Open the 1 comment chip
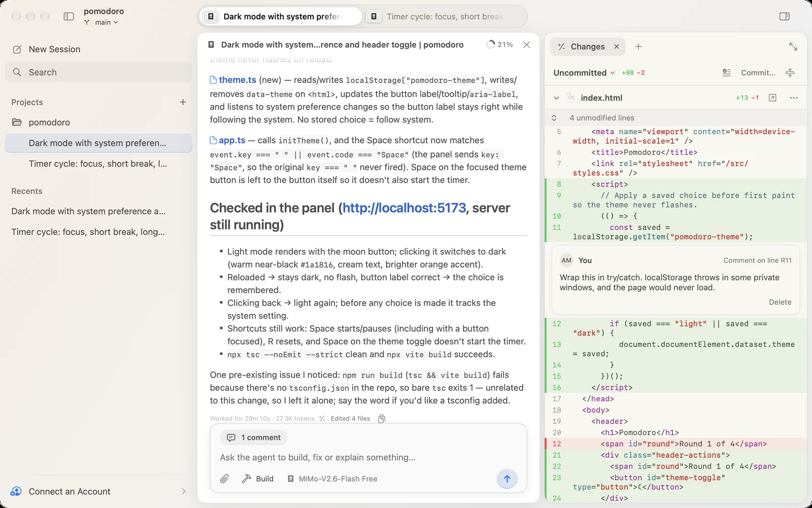Viewport: 812px width, 508px height. pyautogui.click(x=254, y=437)
